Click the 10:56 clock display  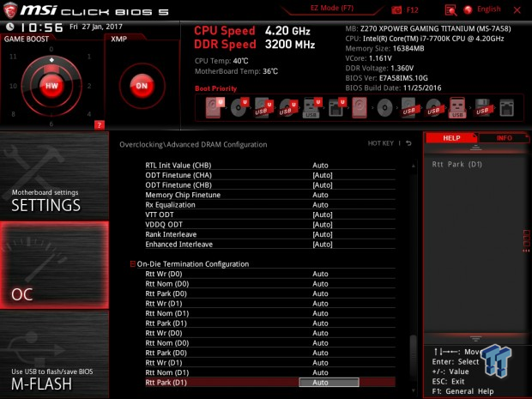[41, 27]
